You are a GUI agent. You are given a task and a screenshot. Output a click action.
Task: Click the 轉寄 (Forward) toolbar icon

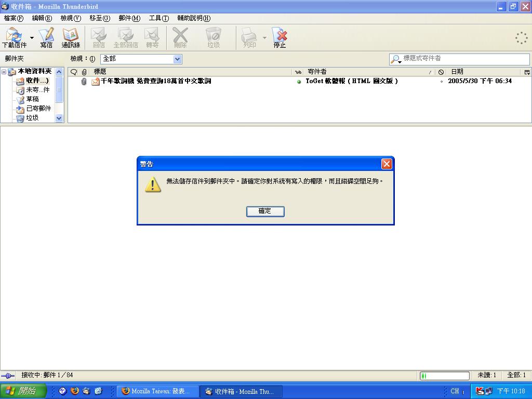point(152,37)
